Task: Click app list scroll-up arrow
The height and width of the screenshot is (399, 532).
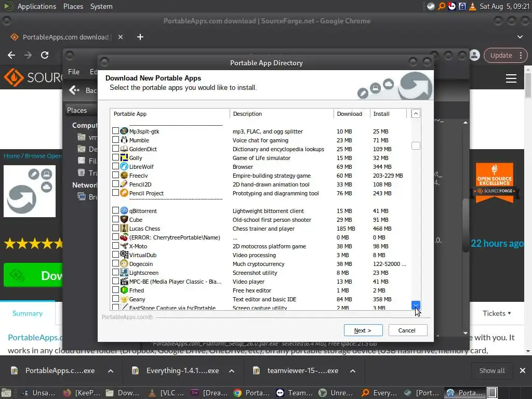Action: pyautogui.click(x=416, y=114)
